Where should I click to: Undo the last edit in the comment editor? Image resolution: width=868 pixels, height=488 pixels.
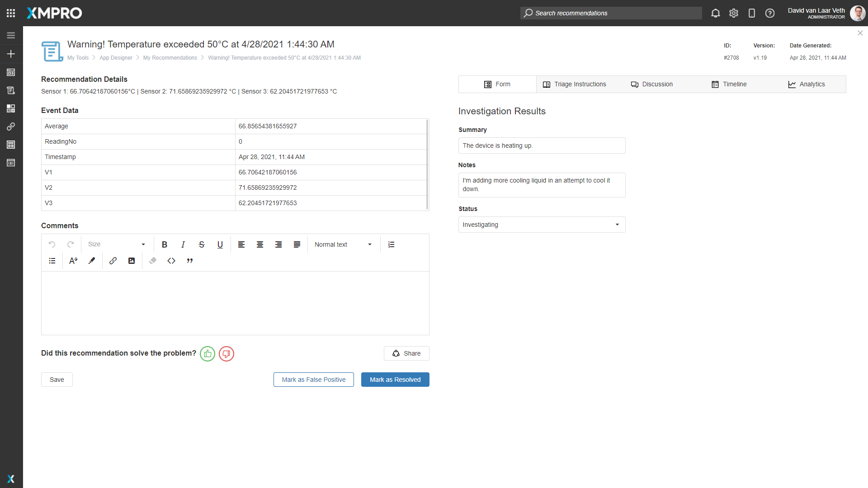tap(52, 244)
